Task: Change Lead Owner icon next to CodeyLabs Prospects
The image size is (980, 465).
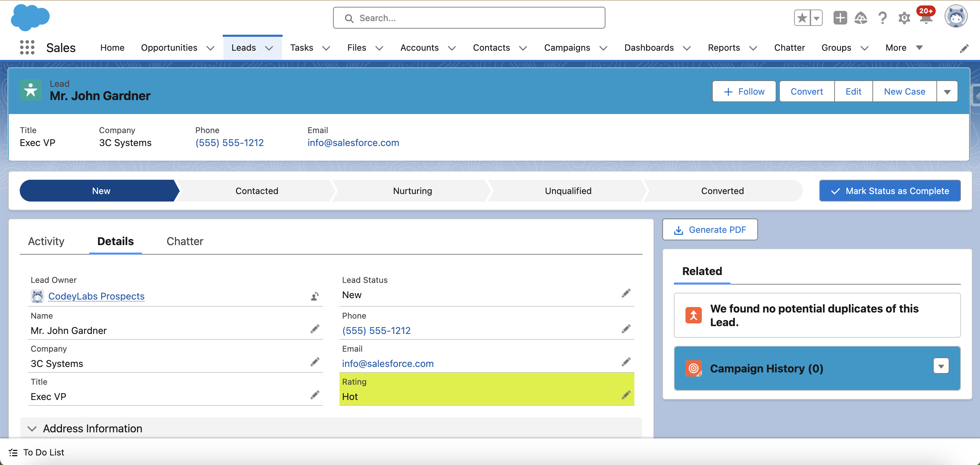Action: (x=315, y=296)
